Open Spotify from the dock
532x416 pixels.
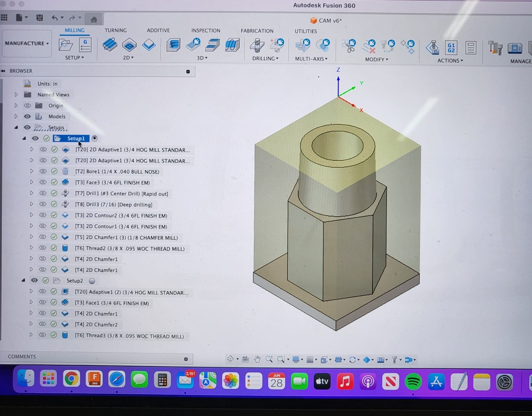pos(413,382)
